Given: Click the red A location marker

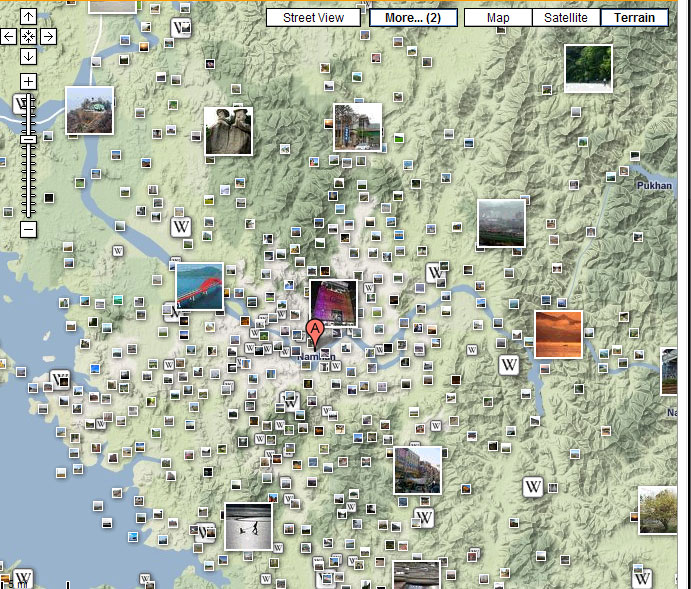Looking at the screenshot, I should tap(315, 335).
